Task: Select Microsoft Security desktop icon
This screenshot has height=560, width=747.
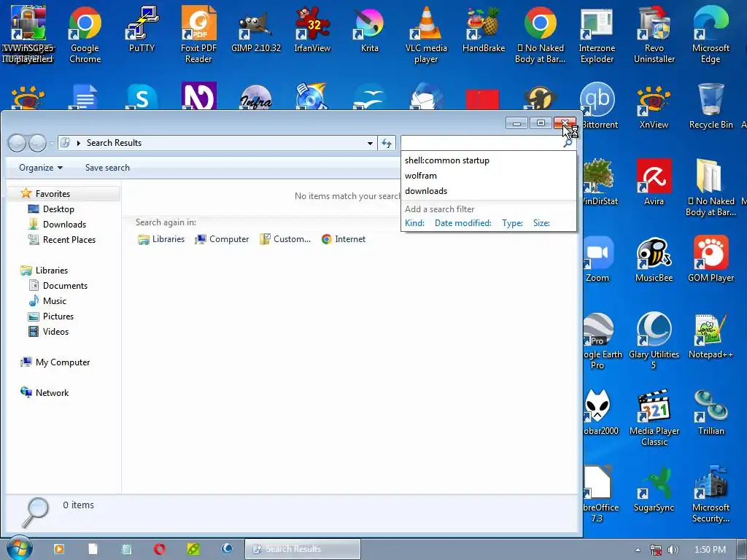Action: 711,494
